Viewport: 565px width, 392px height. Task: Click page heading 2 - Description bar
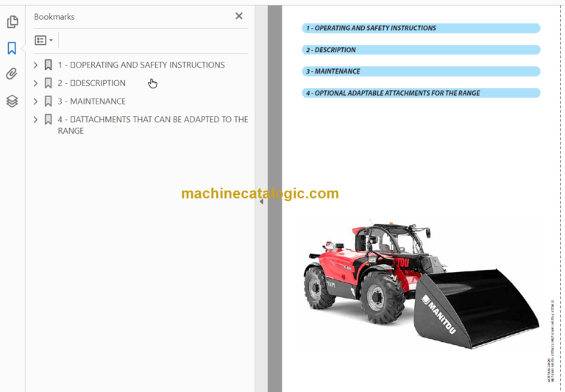coord(421,50)
